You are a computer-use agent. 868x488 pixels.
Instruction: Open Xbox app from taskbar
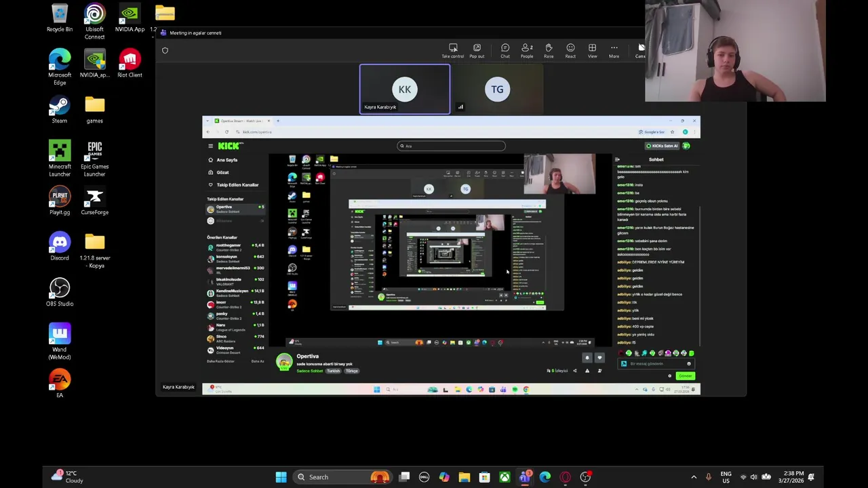(x=505, y=477)
